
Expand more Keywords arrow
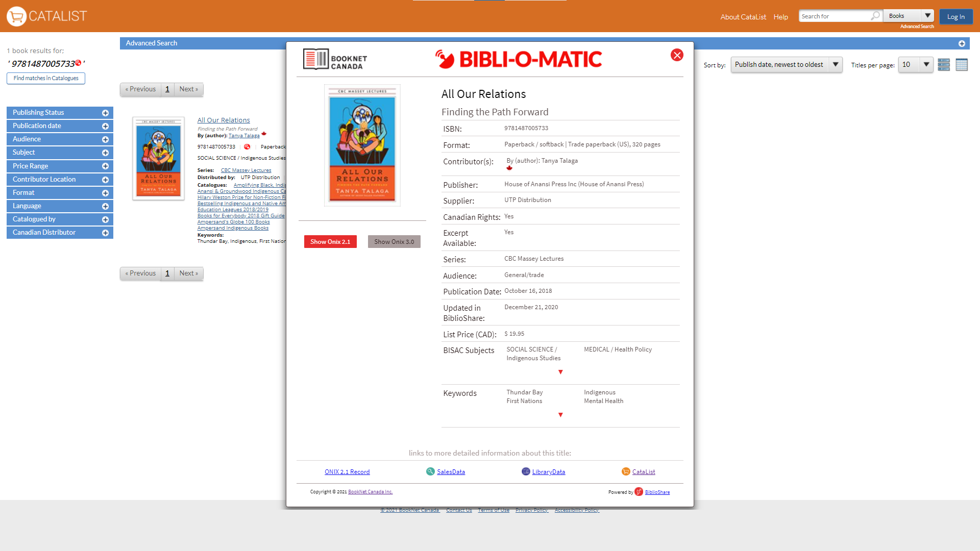tap(560, 415)
